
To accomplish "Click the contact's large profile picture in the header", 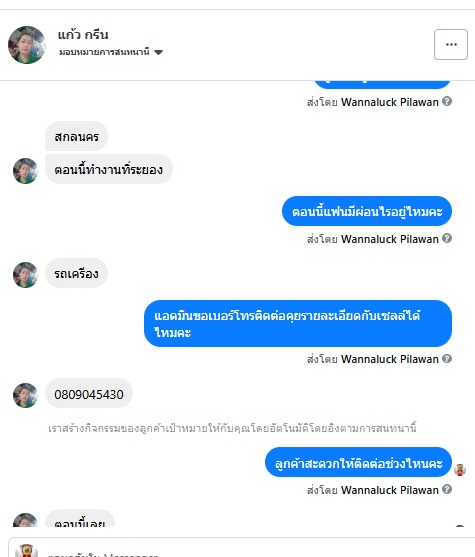I will (x=27, y=45).
